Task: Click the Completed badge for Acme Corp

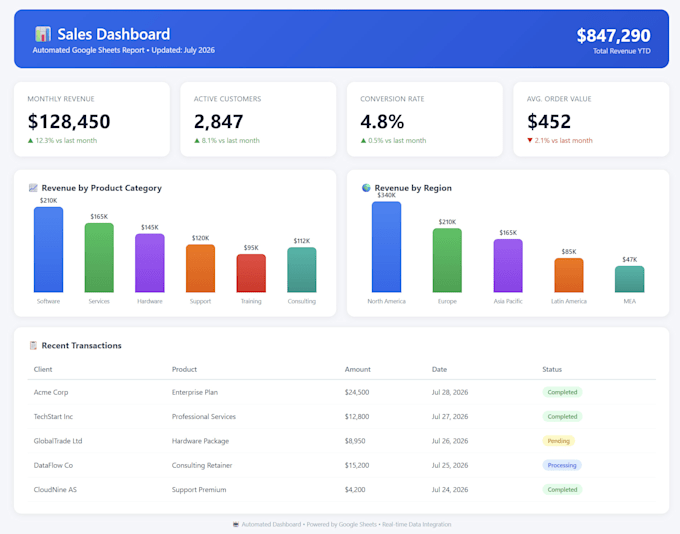Action: pyautogui.click(x=562, y=392)
